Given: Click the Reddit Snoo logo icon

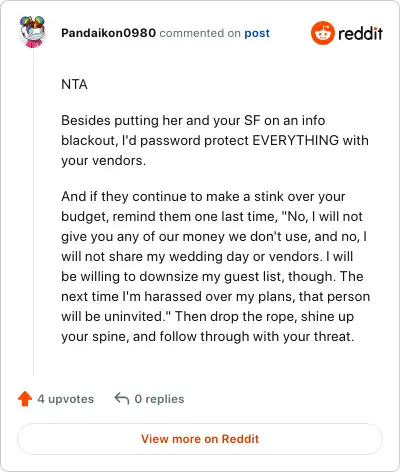Looking at the screenshot, I should tap(322, 33).
